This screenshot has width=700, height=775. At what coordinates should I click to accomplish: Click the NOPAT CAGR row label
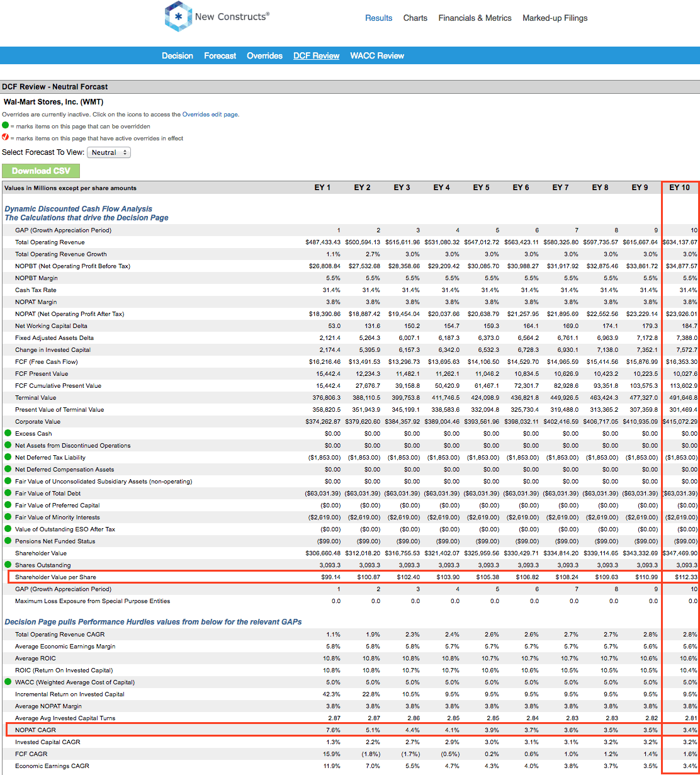point(36,730)
